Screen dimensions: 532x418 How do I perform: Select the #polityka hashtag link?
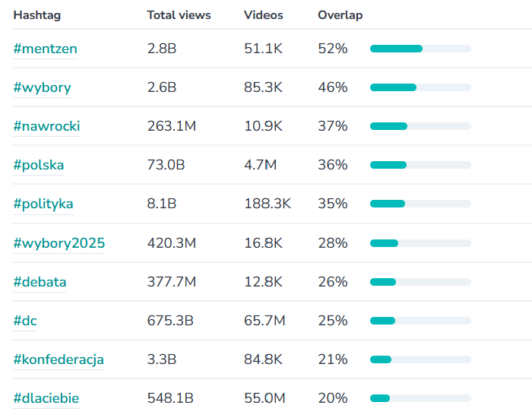pyautogui.click(x=43, y=204)
